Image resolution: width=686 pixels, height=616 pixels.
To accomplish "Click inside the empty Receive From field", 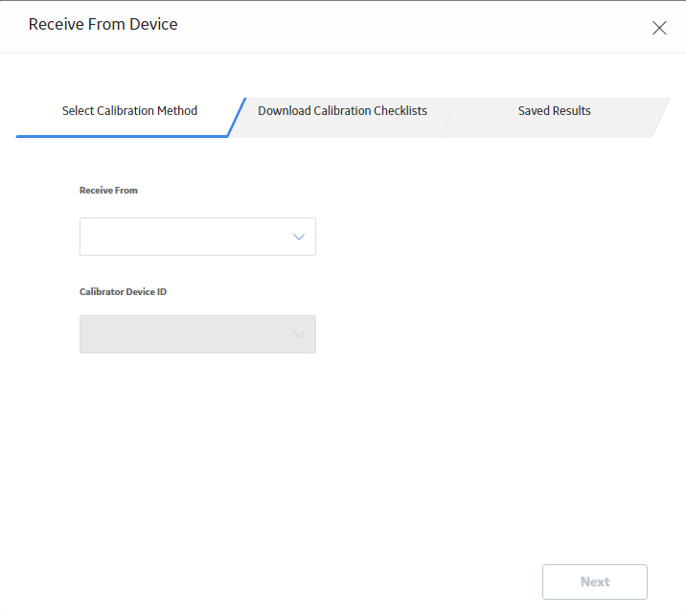I will tap(197, 237).
